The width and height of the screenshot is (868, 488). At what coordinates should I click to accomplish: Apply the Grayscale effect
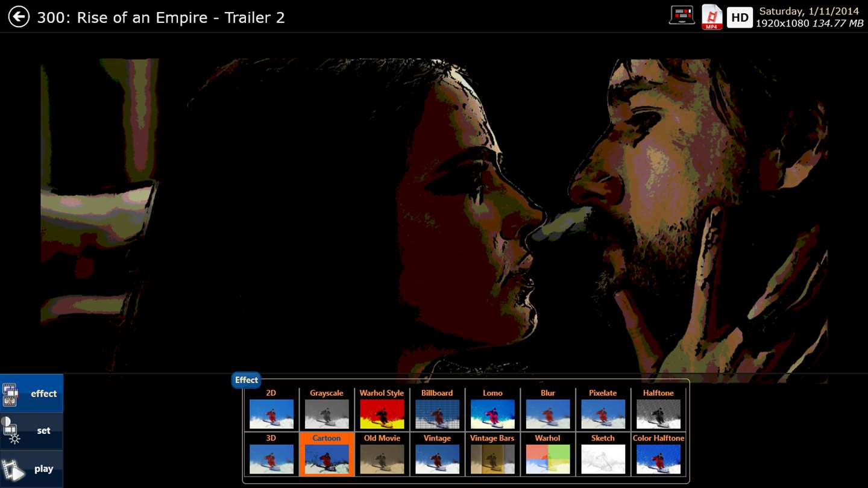tap(327, 409)
